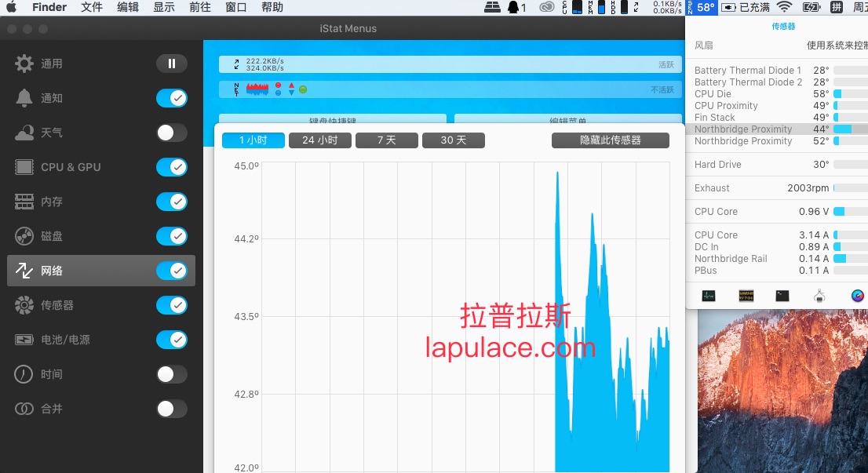
Task: Open the Finder menu
Action: tap(49, 7)
